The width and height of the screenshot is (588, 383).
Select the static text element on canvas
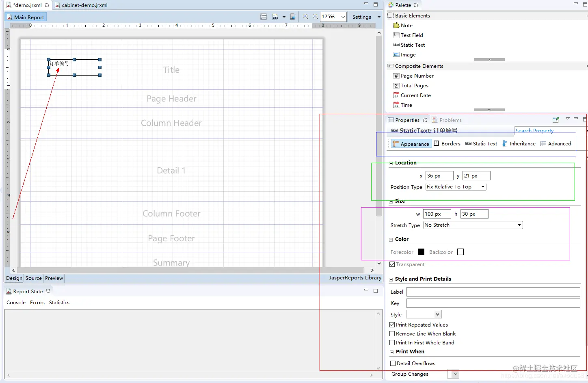[74, 67]
